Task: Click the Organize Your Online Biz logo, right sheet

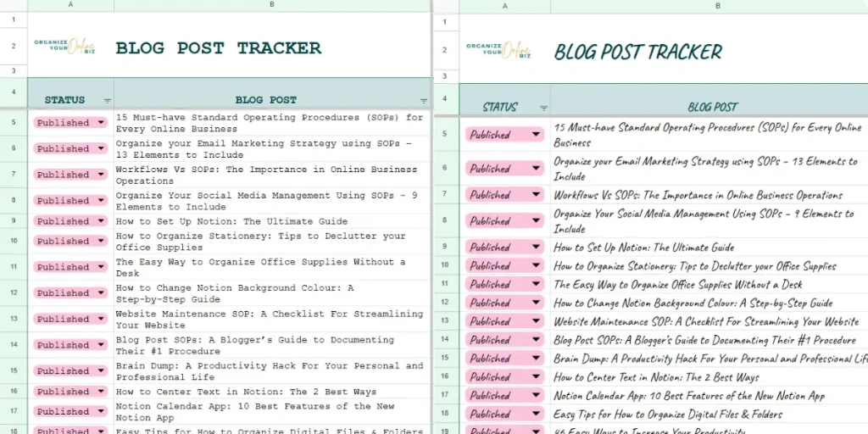Action: (498, 51)
